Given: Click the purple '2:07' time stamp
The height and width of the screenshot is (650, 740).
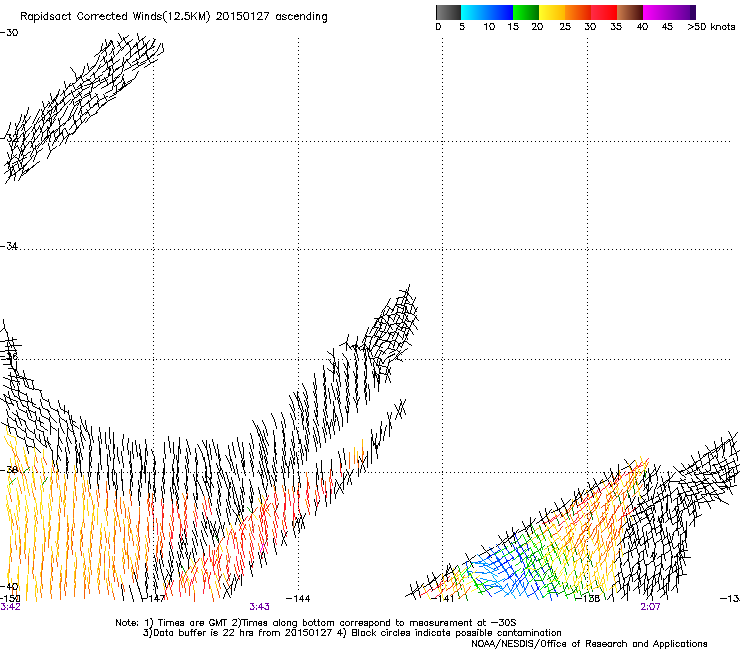Looking at the screenshot, I should click(x=650, y=607).
